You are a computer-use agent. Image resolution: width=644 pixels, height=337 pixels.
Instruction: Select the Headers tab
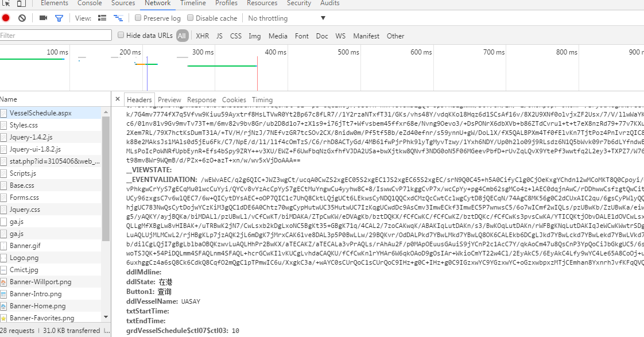(x=139, y=99)
